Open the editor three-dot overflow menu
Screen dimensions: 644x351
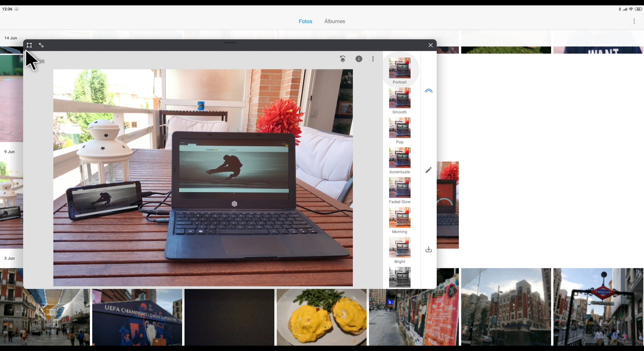373,59
